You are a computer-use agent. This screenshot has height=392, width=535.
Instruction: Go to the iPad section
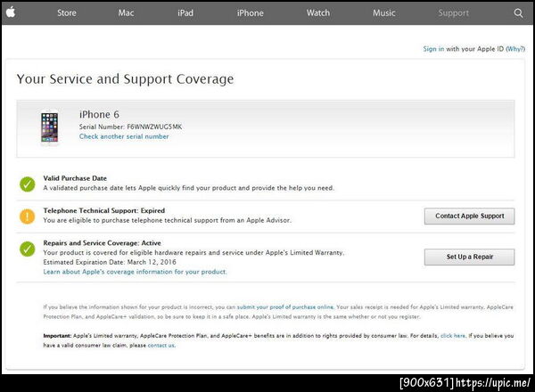[185, 13]
